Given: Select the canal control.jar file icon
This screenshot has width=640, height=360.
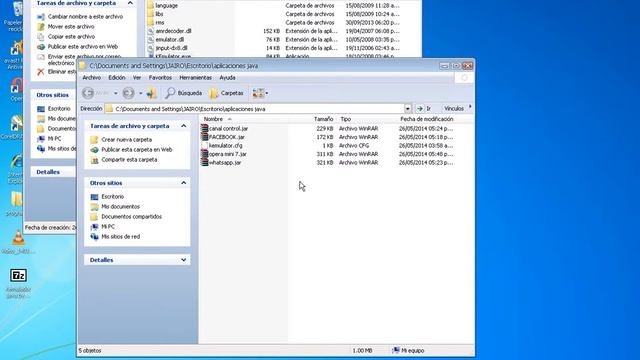Looking at the screenshot, I should [204, 129].
